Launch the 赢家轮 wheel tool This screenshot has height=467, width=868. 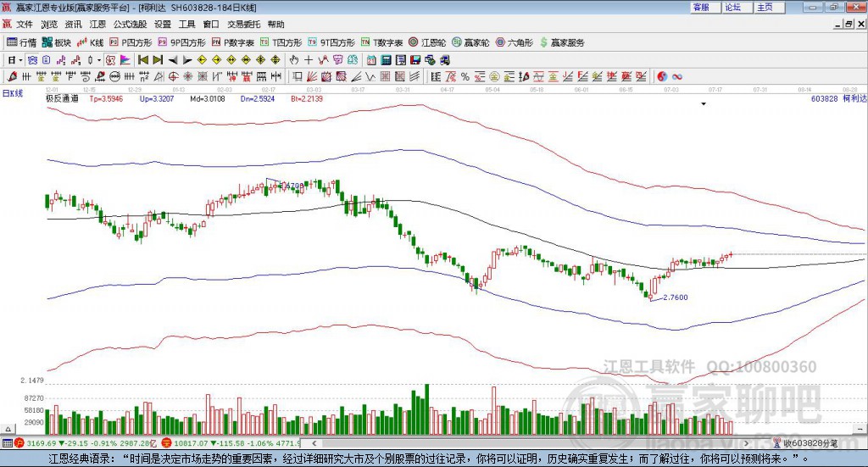[471, 42]
